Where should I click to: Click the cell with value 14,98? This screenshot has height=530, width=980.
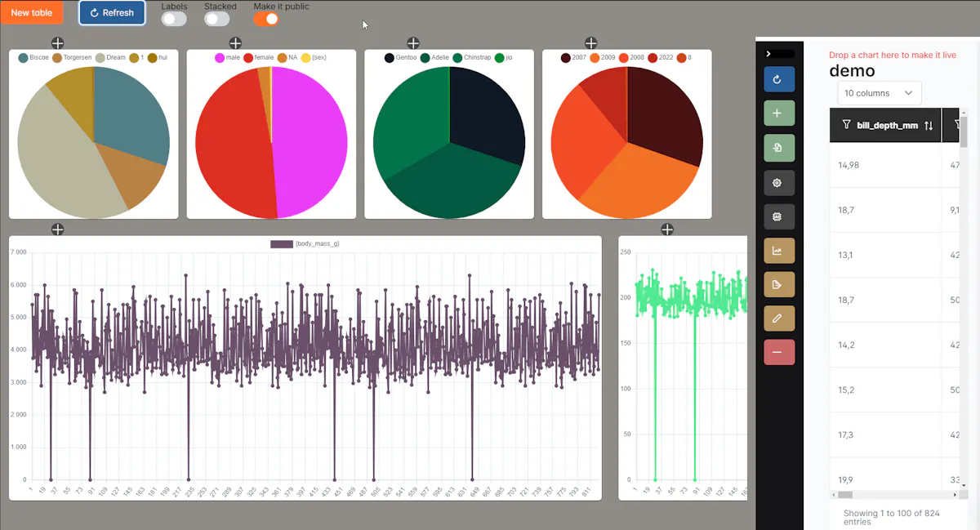(x=886, y=165)
